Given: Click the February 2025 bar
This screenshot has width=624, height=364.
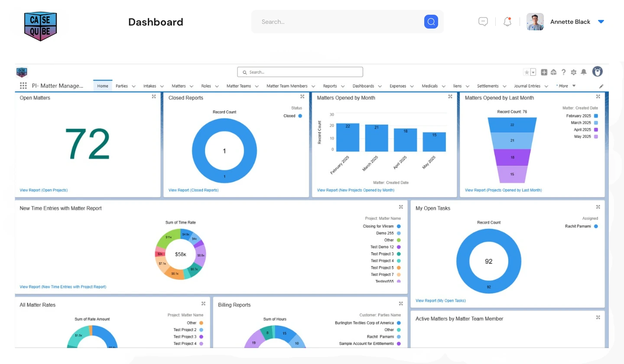Looking at the screenshot, I should tap(348, 137).
